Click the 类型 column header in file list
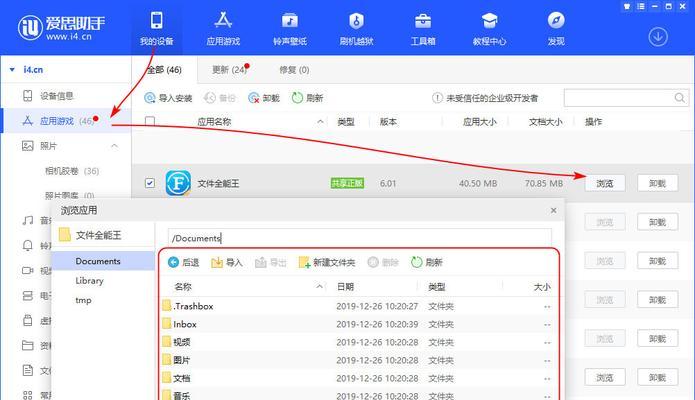 (437, 287)
